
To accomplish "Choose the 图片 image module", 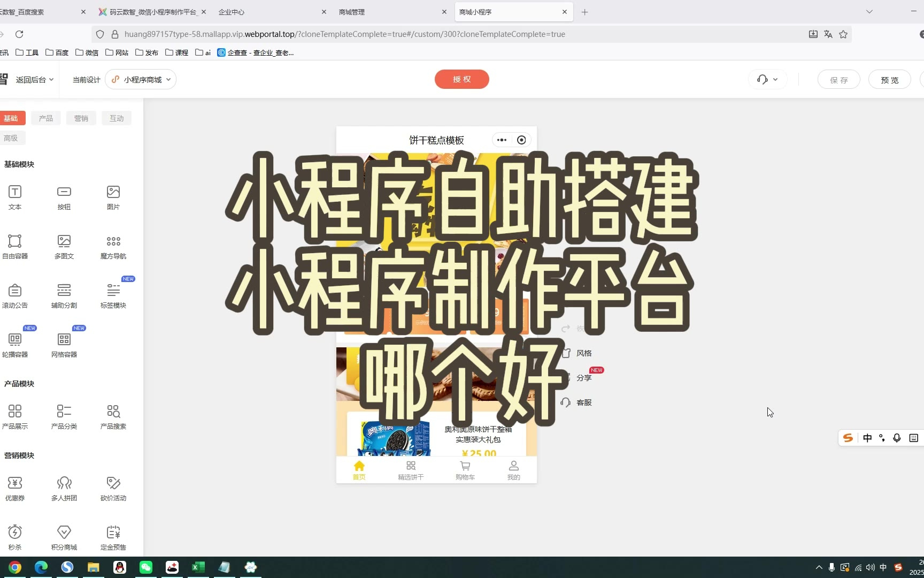I will click(113, 192).
